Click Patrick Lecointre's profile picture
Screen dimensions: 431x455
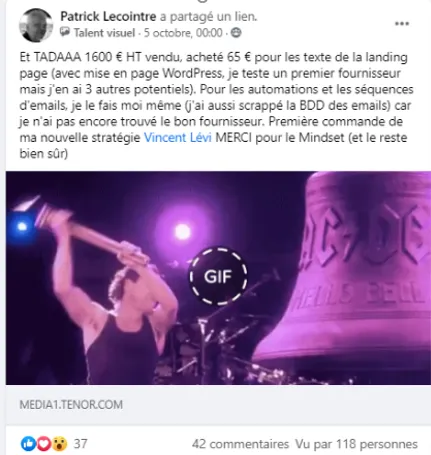[36, 25]
